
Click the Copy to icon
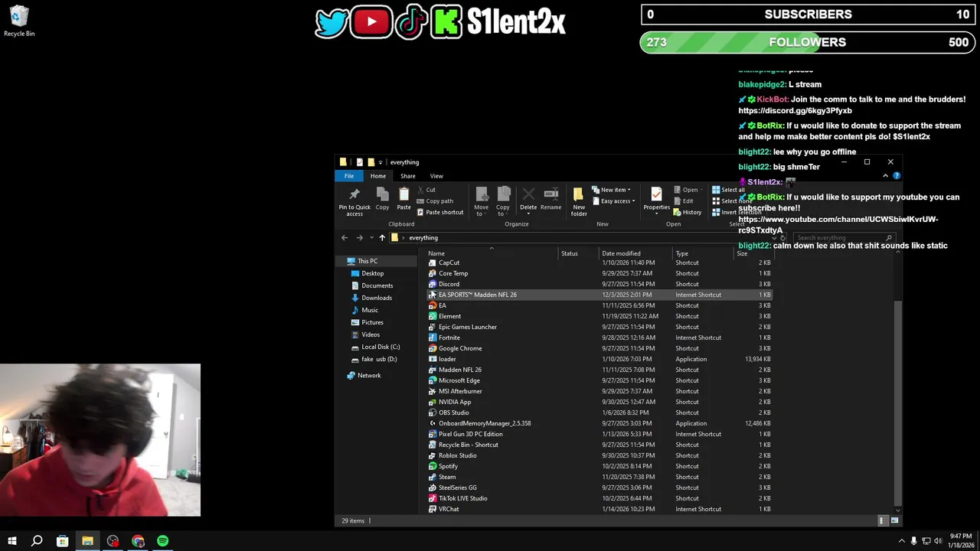click(503, 201)
